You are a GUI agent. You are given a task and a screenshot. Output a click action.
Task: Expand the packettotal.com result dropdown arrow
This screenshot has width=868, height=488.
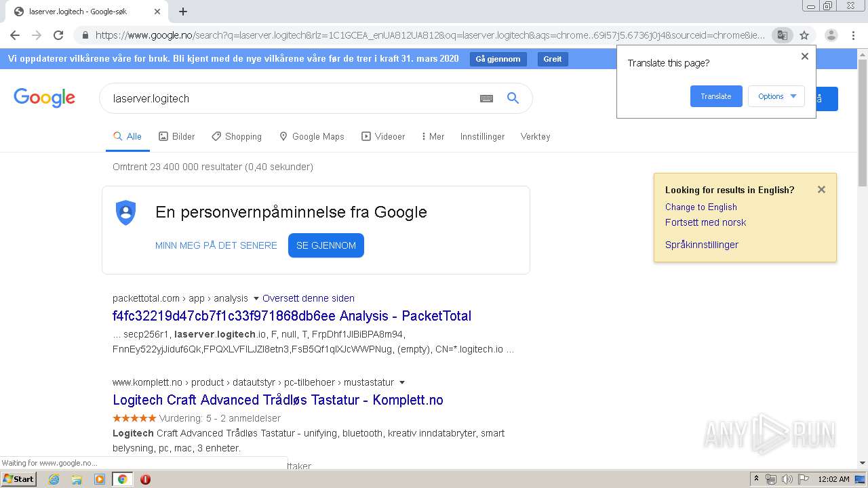pyautogui.click(x=256, y=298)
